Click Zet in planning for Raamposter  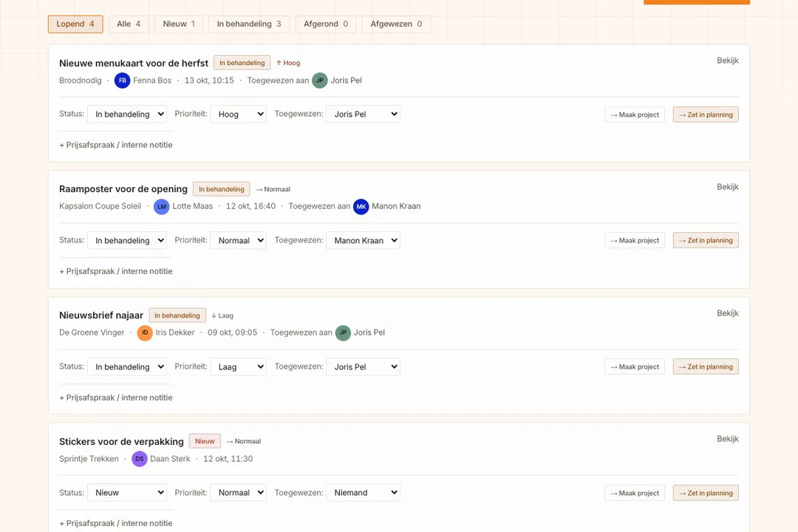(x=706, y=240)
